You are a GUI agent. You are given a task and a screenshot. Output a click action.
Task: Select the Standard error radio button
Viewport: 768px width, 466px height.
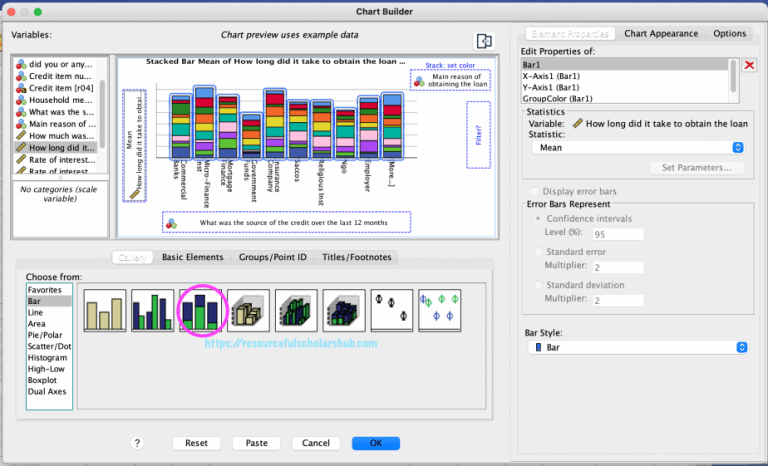pos(540,251)
